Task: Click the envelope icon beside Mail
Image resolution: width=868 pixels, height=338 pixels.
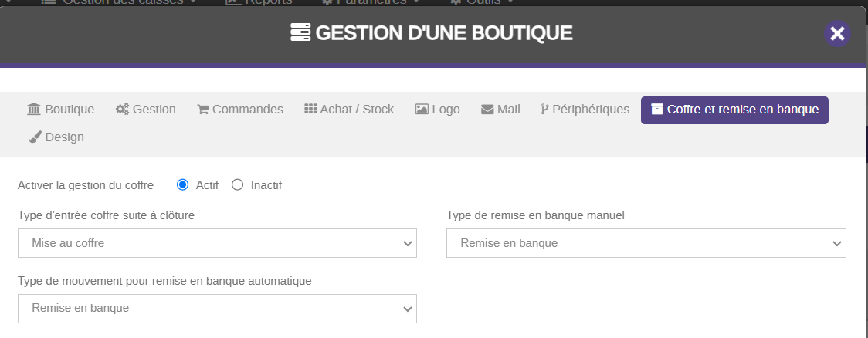Action: [x=487, y=110]
